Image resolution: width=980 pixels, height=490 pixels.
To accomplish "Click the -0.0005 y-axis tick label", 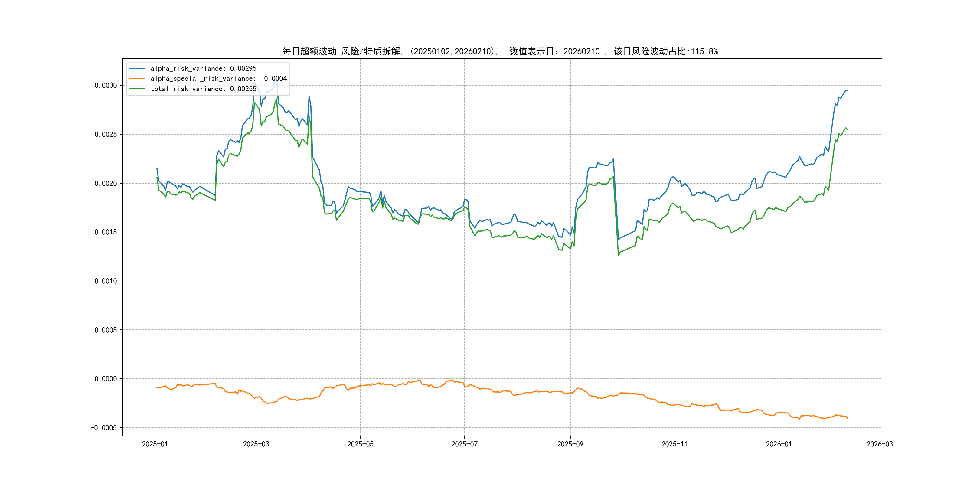I will pos(103,428).
